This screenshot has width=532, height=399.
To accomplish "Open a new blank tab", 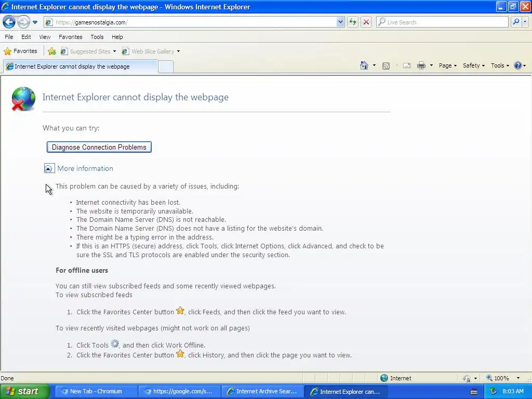I will click(166, 66).
